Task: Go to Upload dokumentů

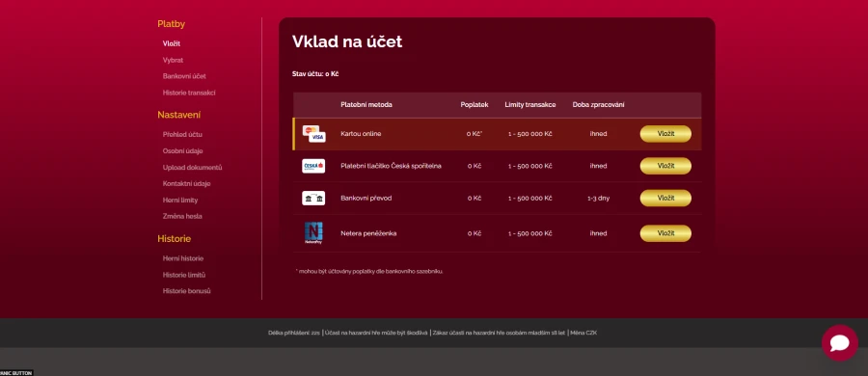Action: coord(192,167)
